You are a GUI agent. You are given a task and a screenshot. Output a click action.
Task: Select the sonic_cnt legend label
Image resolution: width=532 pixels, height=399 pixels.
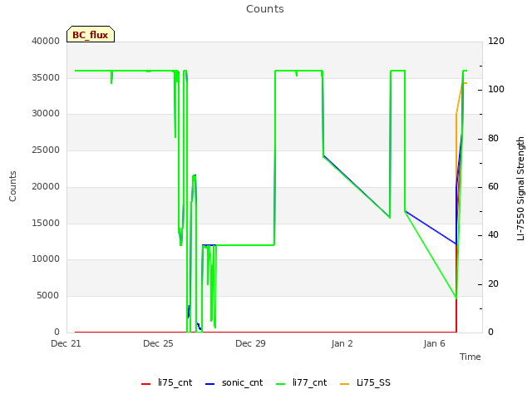pyautogui.click(x=242, y=382)
